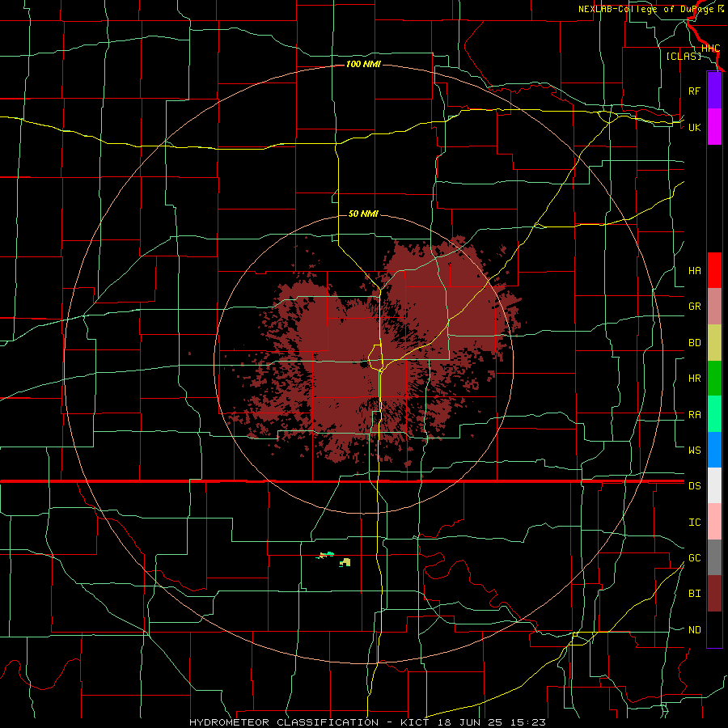This screenshot has width=728, height=728.
Task: Click the "HR" legend label
Action: [694, 379]
